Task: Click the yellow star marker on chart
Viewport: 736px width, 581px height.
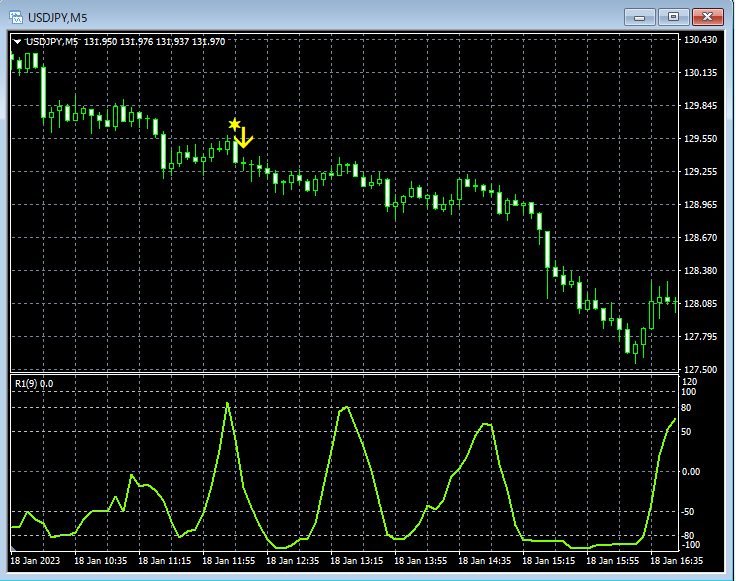Action: (234, 124)
